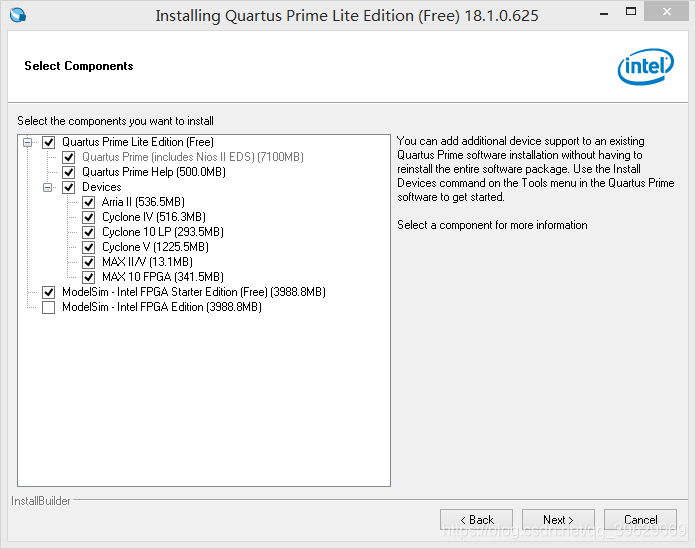Uncheck the Arria II checkbox
The height and width of the screenshot is (549, 696).
[88, 203]
